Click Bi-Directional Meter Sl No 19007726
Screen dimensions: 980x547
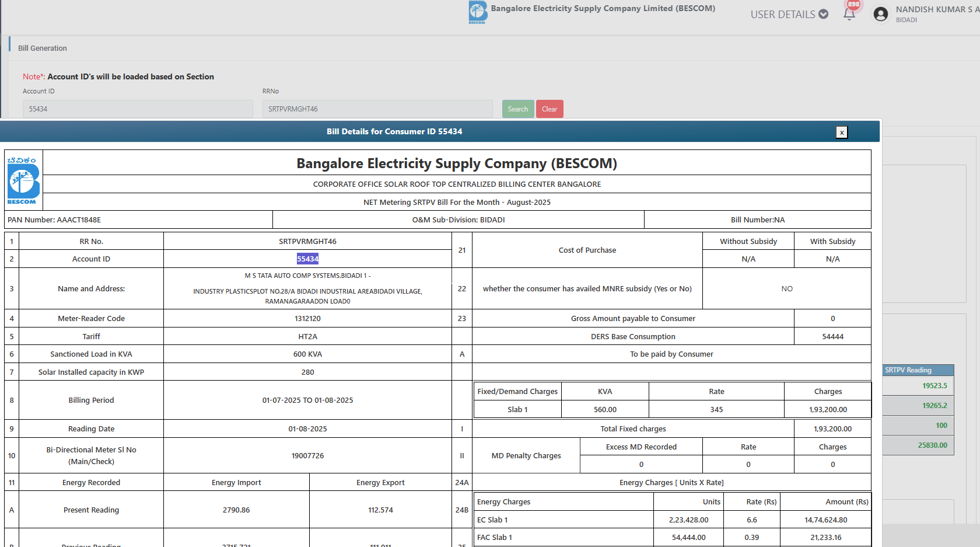pos(307,456)
